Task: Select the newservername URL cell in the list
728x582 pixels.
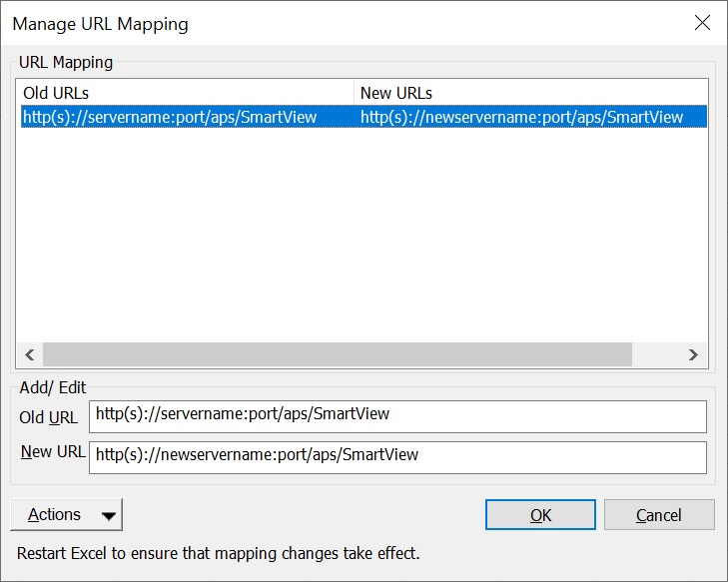Action: [x=521, y=117]
